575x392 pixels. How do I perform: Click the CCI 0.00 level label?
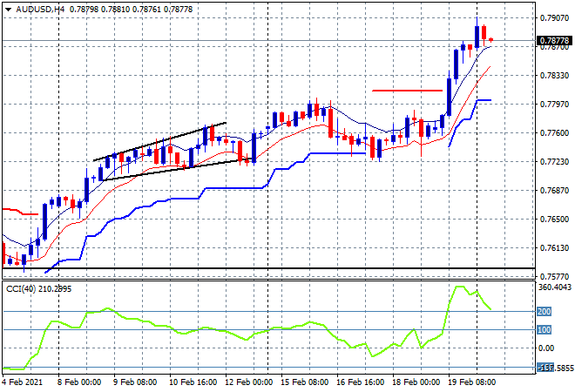[546, 348]
